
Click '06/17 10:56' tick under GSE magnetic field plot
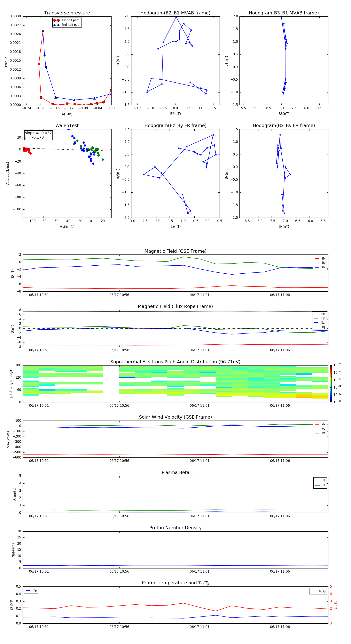coord(119,295)
